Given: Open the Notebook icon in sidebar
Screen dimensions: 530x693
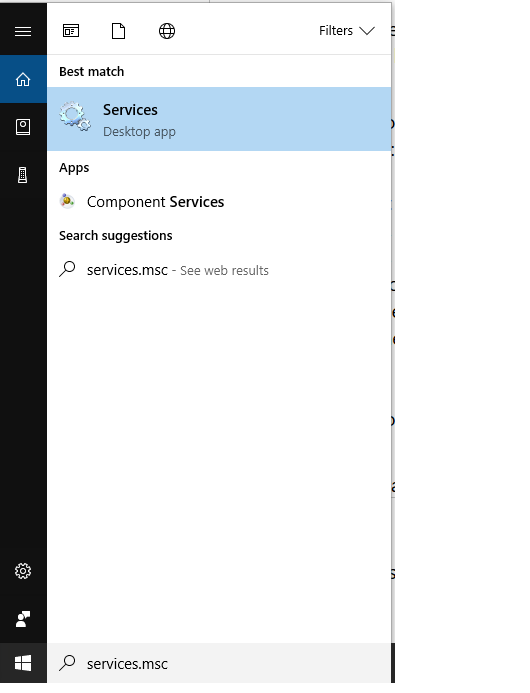Looking at the screenshot, I should click(23, 127).
